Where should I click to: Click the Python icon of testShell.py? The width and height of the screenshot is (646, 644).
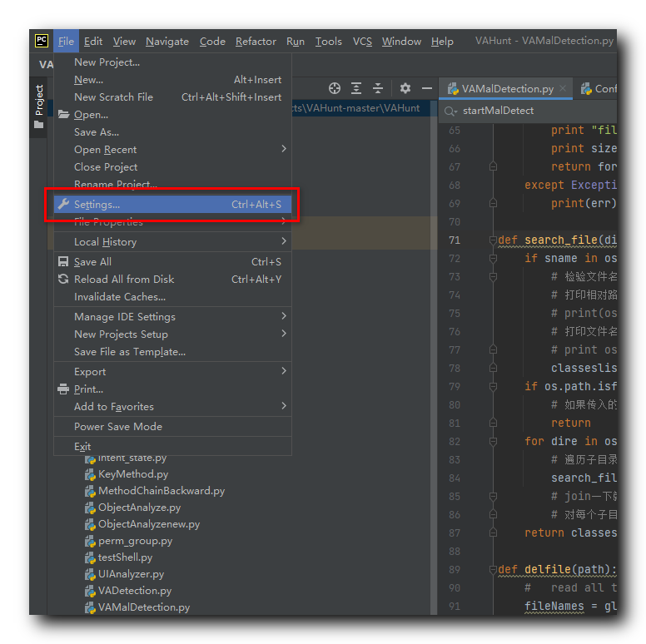(x=90, y=558)
